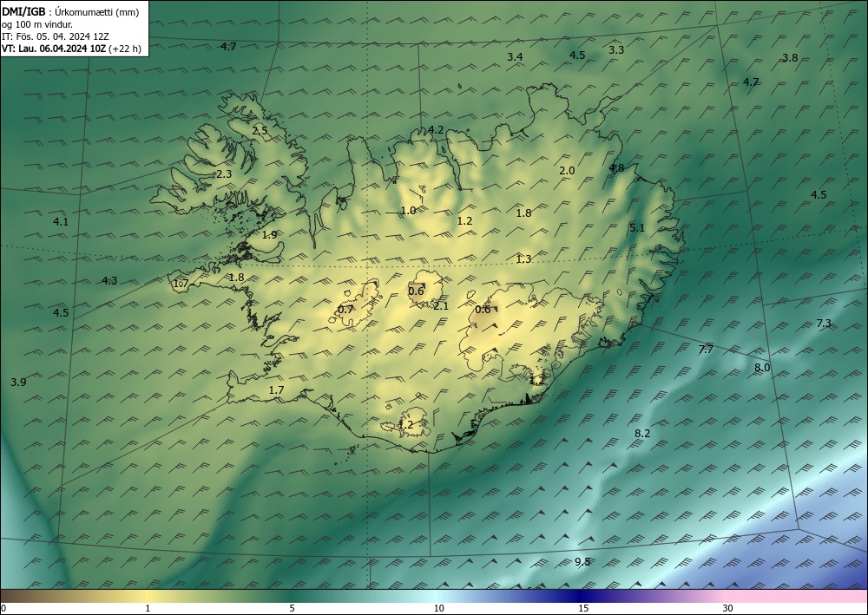Click the 4.3 precipitation value
This screenshot has height=615, width=868.
click(x=109, y=281)
